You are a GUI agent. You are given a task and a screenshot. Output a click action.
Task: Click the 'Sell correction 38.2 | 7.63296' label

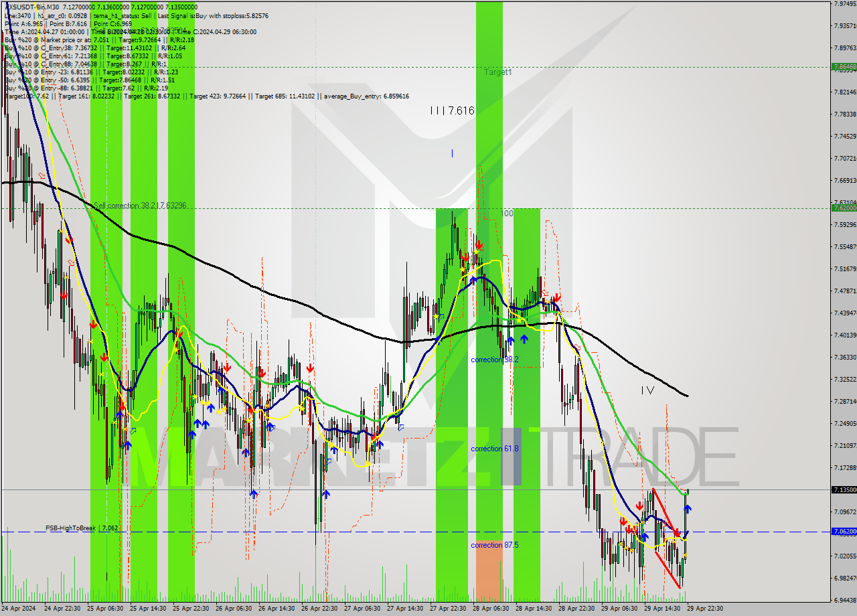point(140,206)
